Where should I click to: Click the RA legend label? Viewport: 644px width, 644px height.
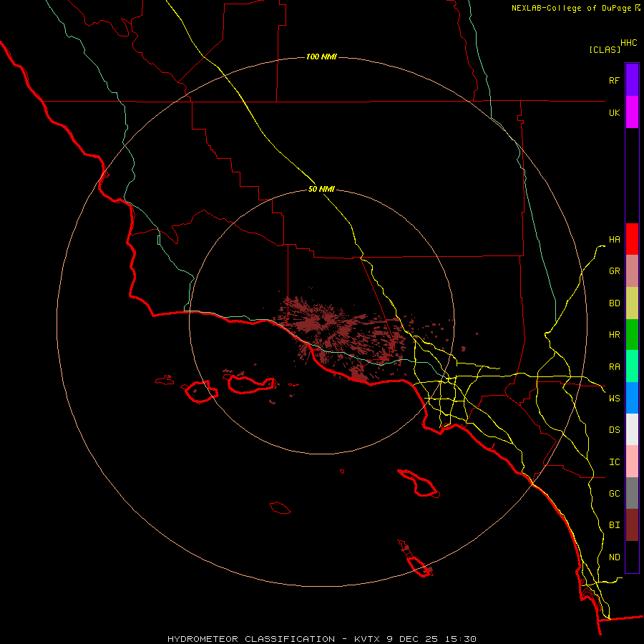pyautogui.click(x=614, y=367)
